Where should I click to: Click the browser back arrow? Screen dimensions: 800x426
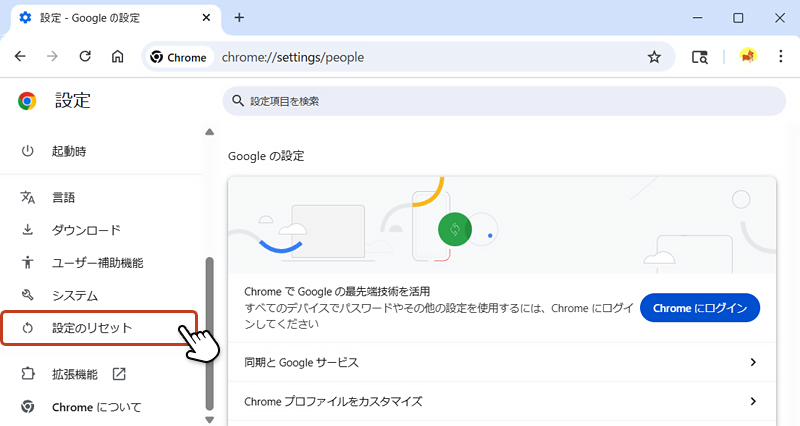coord(20,57)
